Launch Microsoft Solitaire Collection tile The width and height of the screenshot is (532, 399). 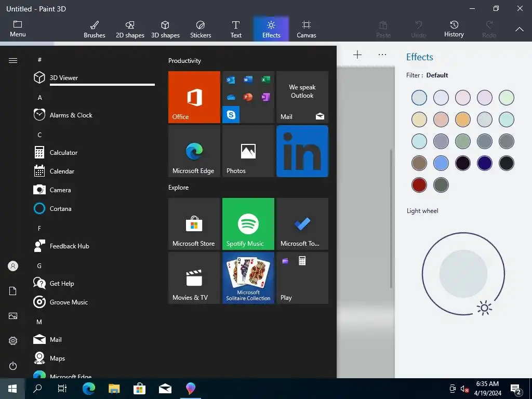(248, 278)
